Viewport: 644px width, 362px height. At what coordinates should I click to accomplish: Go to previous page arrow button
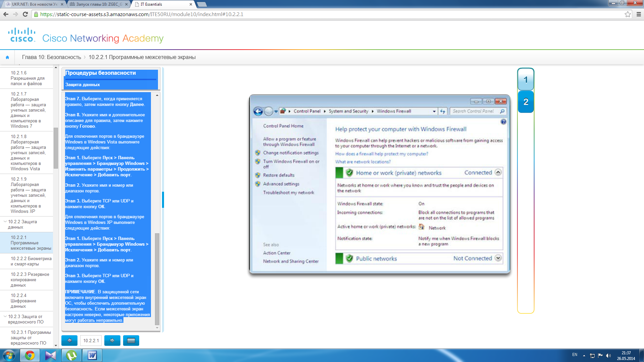(69, 341)
